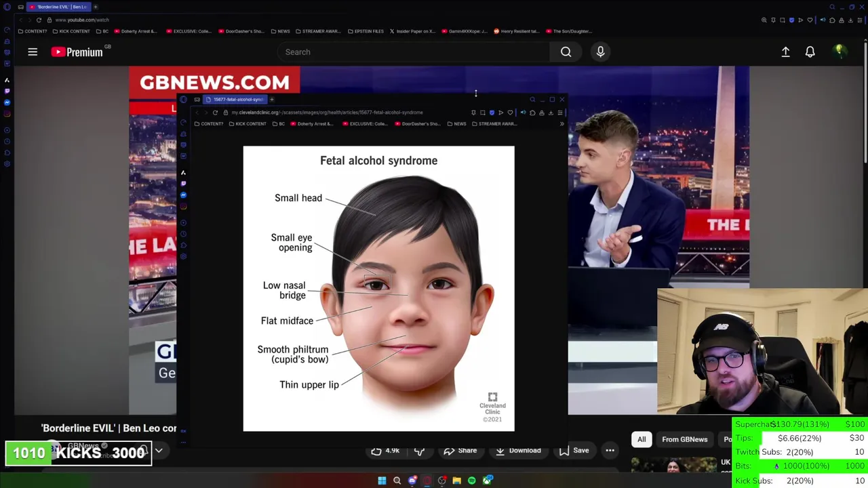Screen dimensions: 868x488
Task: Open the YouTube hamburger guide menu
Action: (x=33, y=52)
